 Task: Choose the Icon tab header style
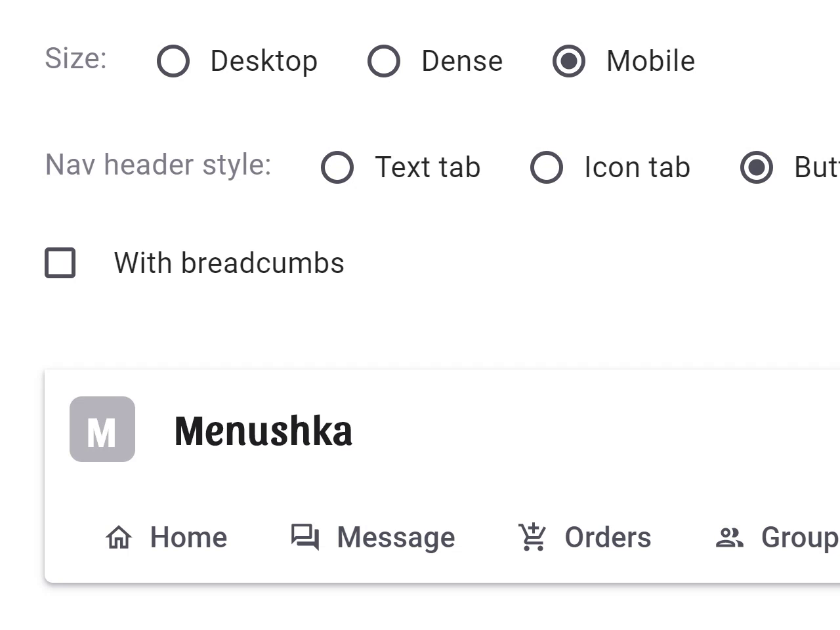tap(547, 167)
